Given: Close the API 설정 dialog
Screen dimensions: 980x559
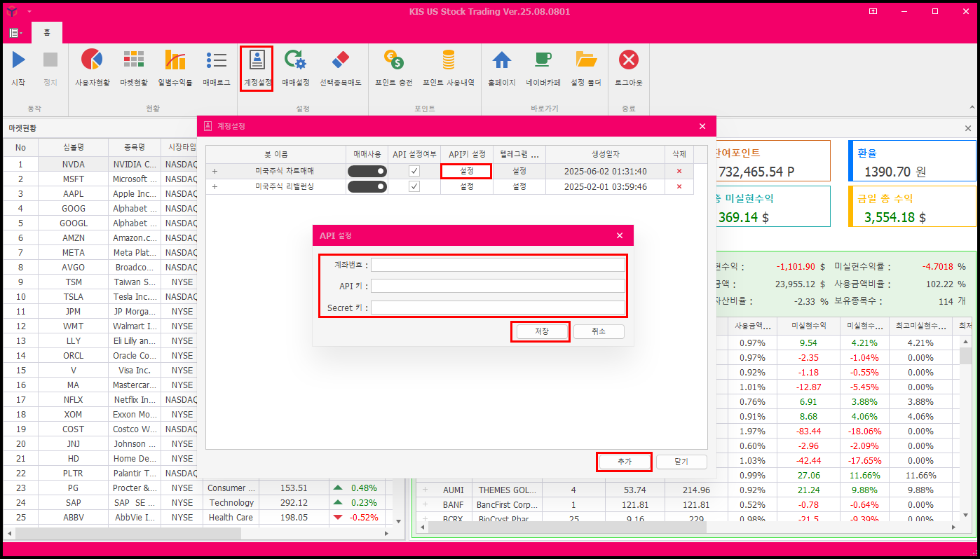Looking at the screenshot, I should (620, 235).
